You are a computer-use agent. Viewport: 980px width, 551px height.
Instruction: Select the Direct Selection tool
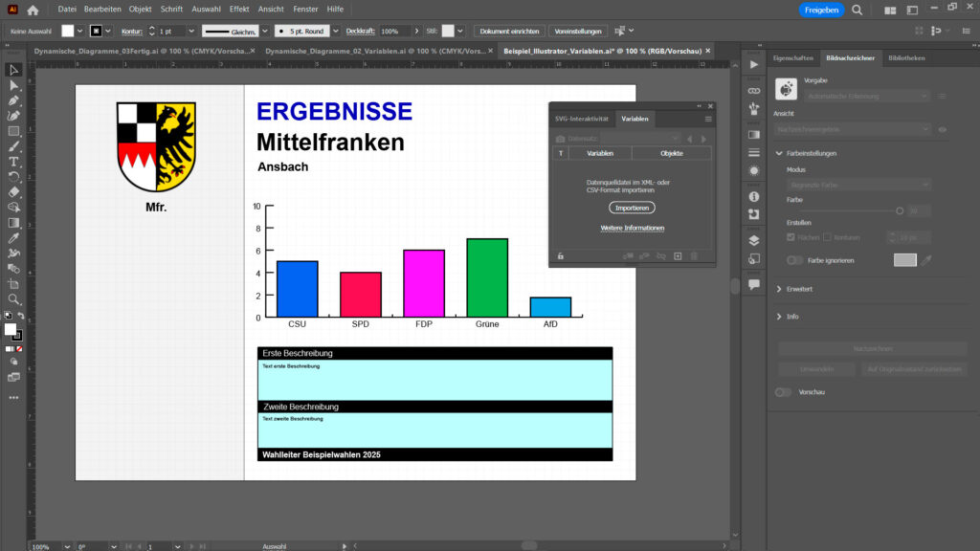[x=13, y=85]
